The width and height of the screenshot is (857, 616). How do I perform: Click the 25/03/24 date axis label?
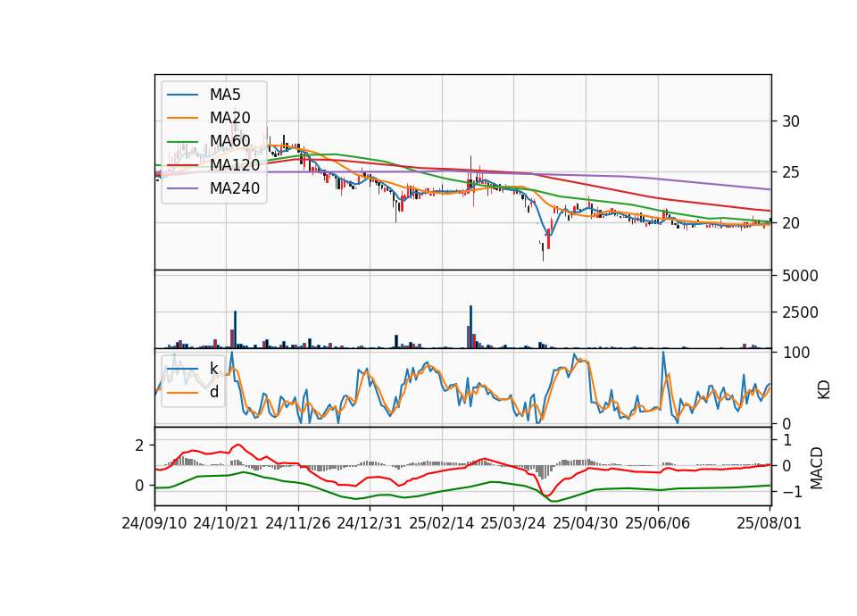pyautogui.click(x=513, y=523)
